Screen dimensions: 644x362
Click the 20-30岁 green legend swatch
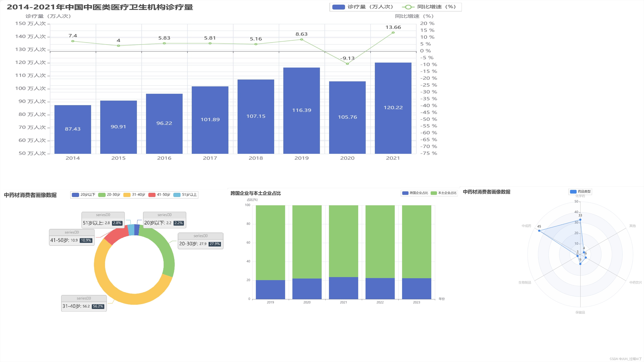click(102, 195)
